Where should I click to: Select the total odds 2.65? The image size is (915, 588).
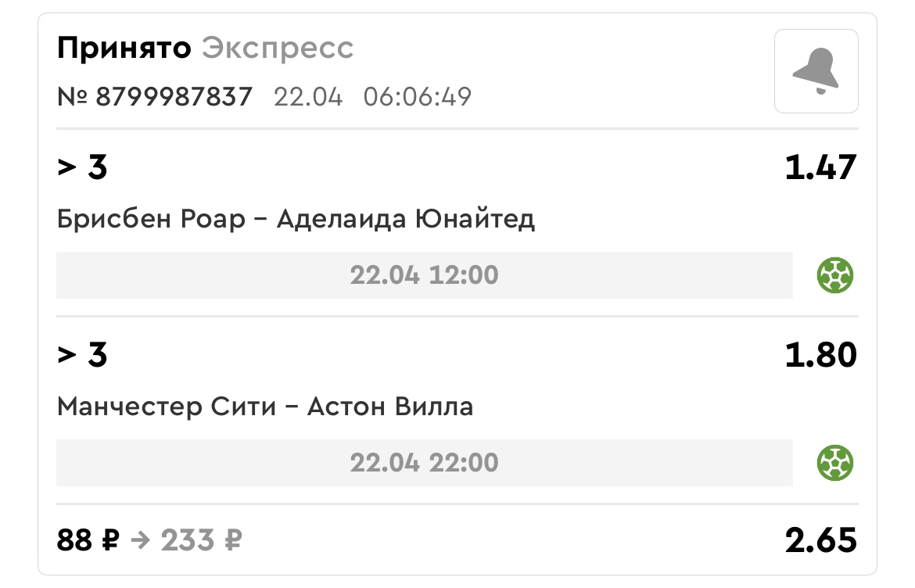[x=820, y=540]
